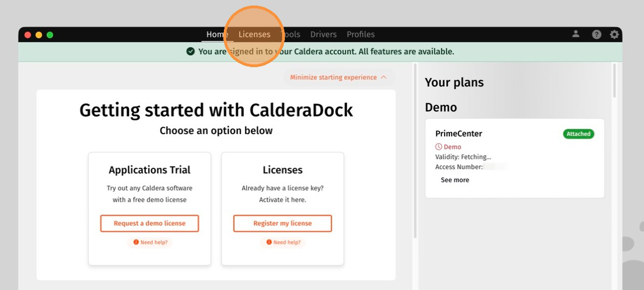Open Need help? under Applications Trial

point(150,242)
